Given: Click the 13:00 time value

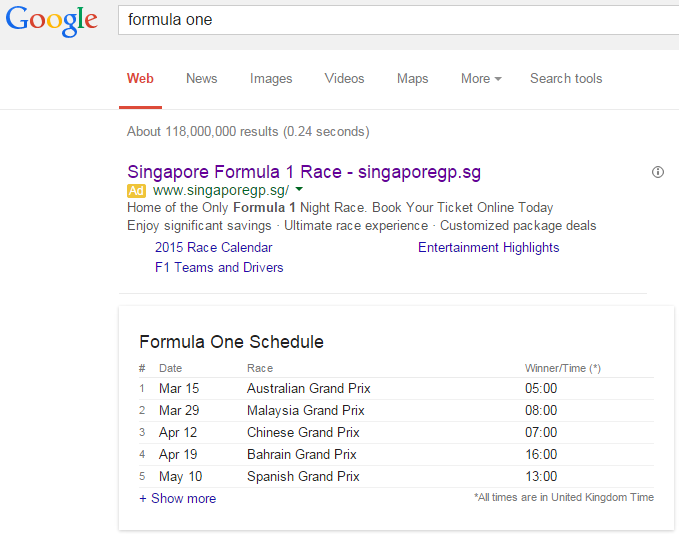Looking at the screenshot, I should [x=541, y=477].
